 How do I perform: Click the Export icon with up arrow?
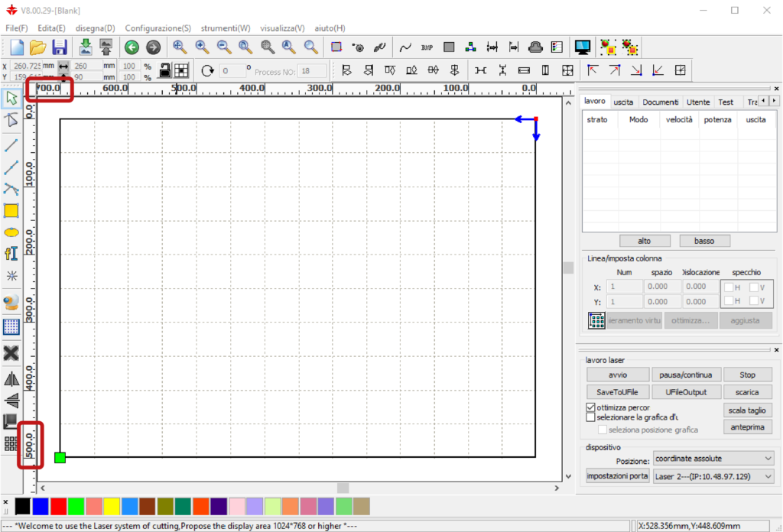pyautogui.click(x=106, y=47)
